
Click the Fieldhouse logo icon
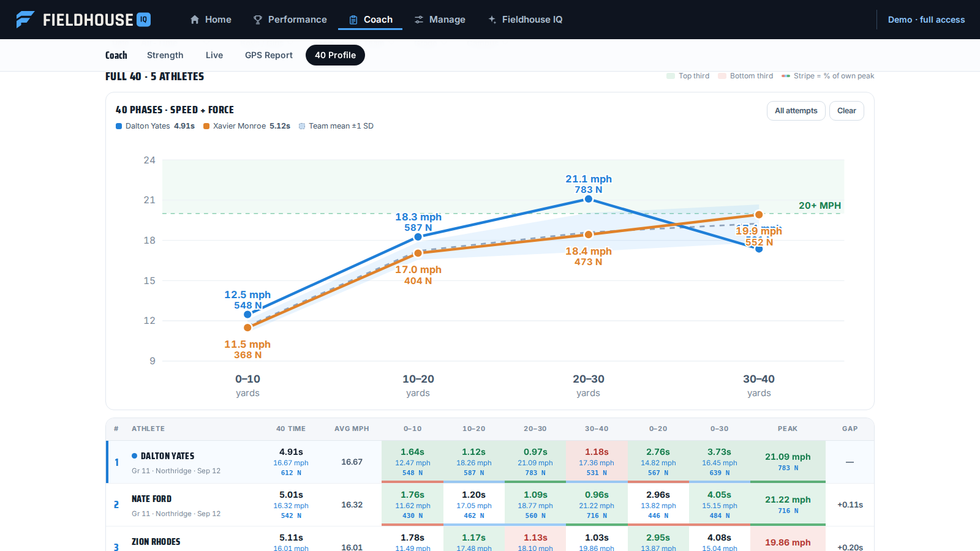(25, 20)
